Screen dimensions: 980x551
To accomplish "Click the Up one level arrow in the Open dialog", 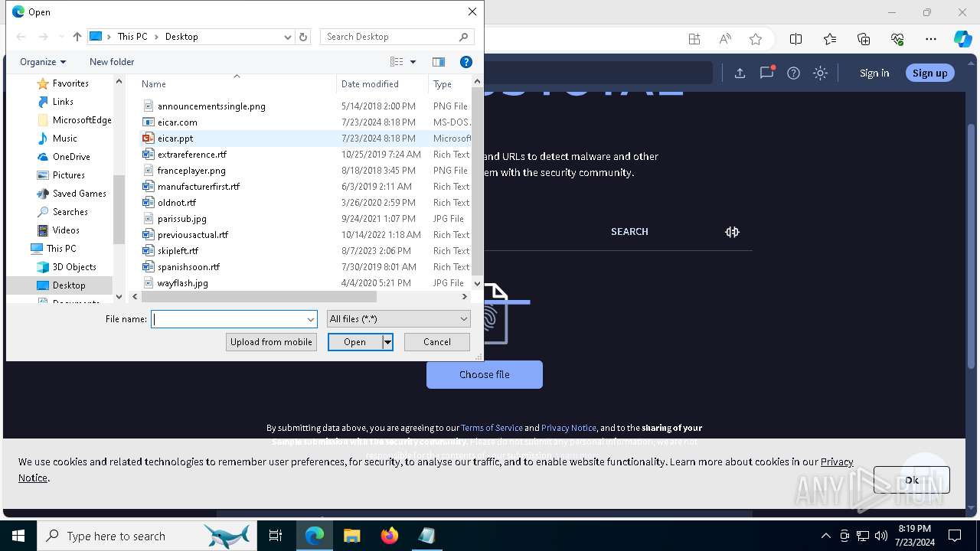I will pos(77,37).
